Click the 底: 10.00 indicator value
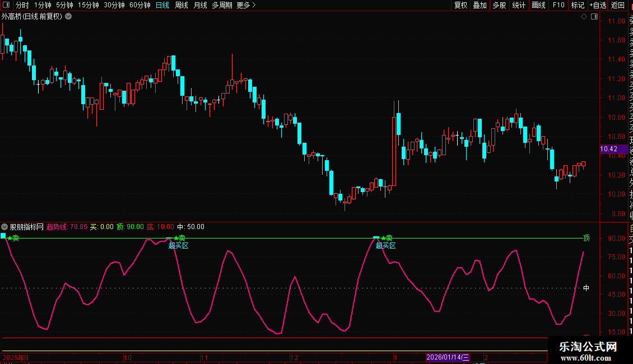The width and height of the screenshot is (633, 364). (160, 227)
